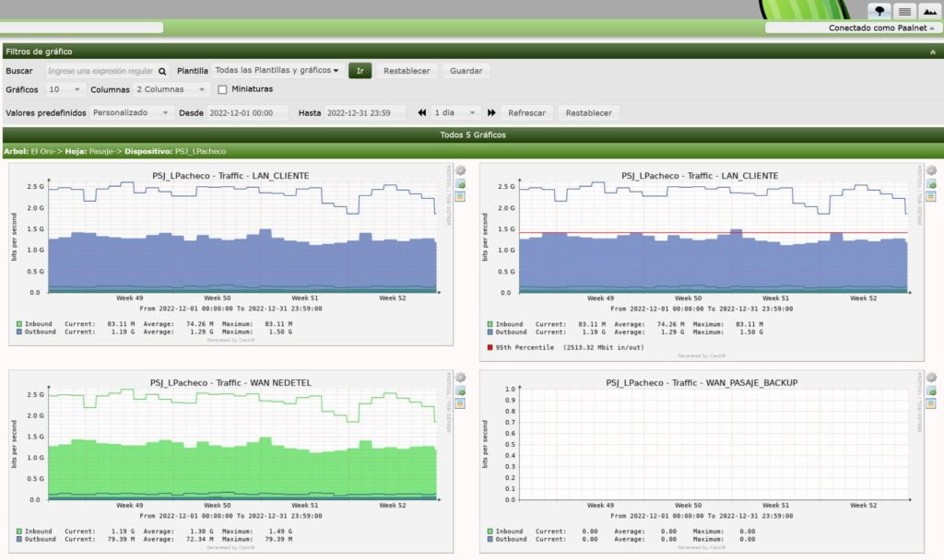This screenshot has width=944, height=560.
Task: Click the Guardar button
Action: [466, 71]
